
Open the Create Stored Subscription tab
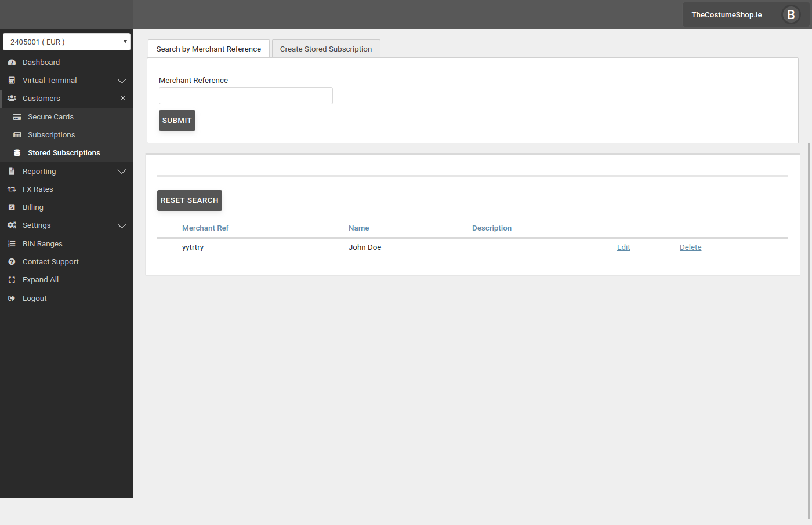pos(326,49)
